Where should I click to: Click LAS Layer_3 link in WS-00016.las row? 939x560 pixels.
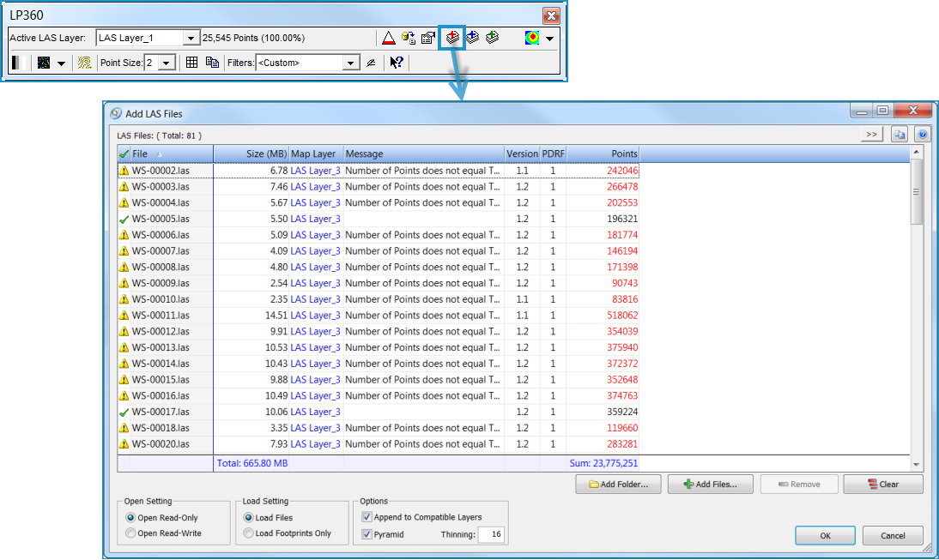(316, 396)
